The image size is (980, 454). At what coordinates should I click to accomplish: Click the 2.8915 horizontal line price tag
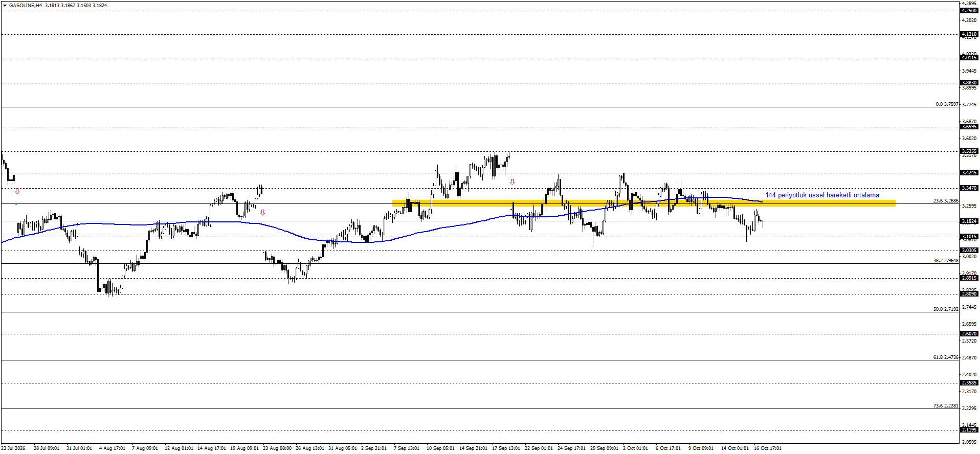969,278
